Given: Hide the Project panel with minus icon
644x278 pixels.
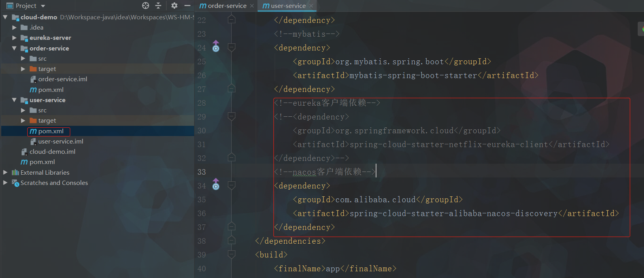Looking at the screenshot, I should click(x=187, y=6).
